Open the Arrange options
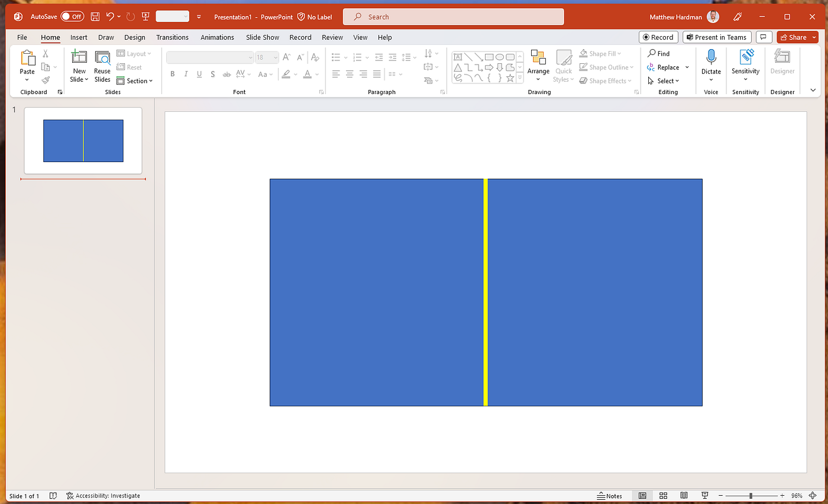Screen dimensions: 828x504 pyautogui.click(x=538, y=67)
